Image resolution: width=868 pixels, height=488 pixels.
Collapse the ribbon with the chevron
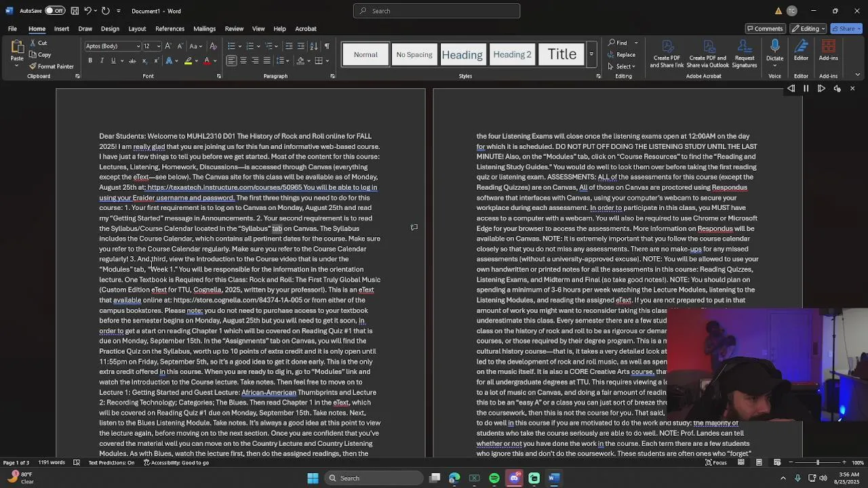pos(858,75)
